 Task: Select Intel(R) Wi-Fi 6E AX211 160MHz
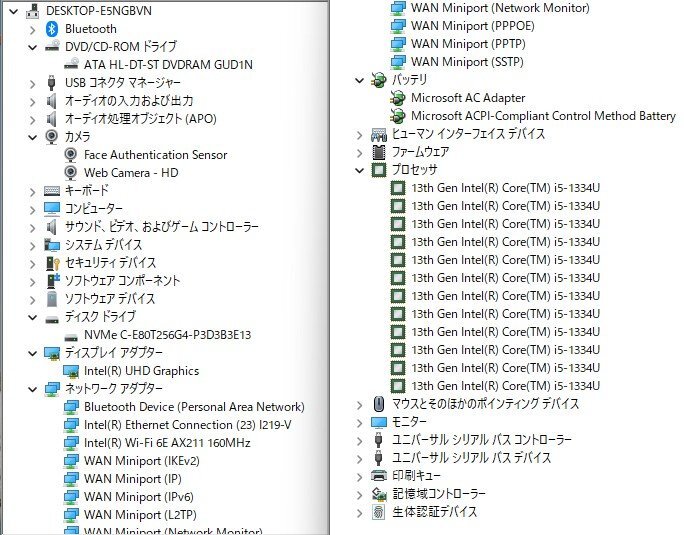[167, 443]
